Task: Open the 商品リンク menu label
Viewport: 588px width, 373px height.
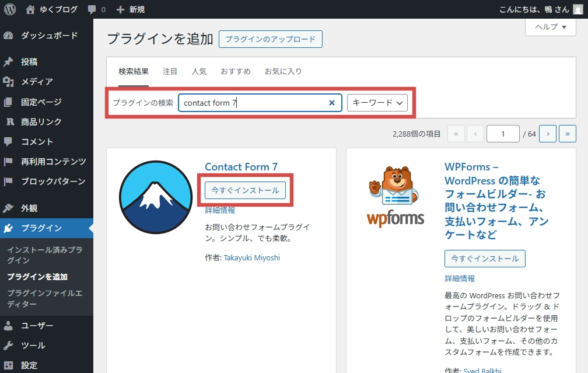Action: click(x=41, y=121)
